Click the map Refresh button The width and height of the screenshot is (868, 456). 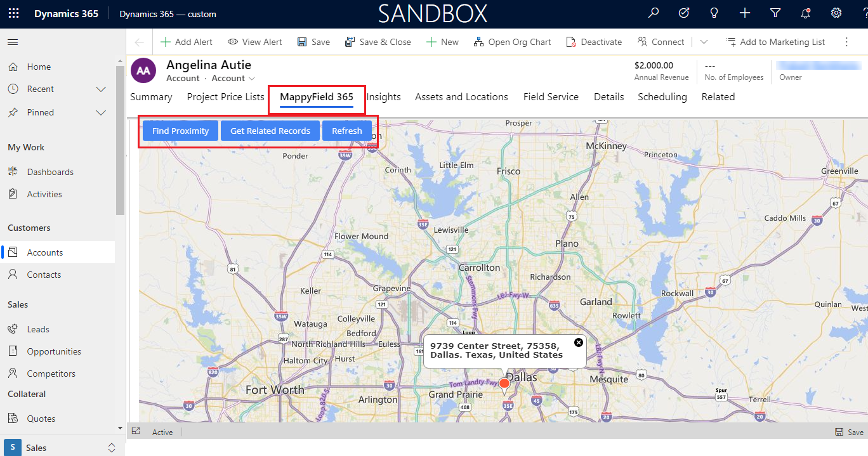click(x=347, y=131)
